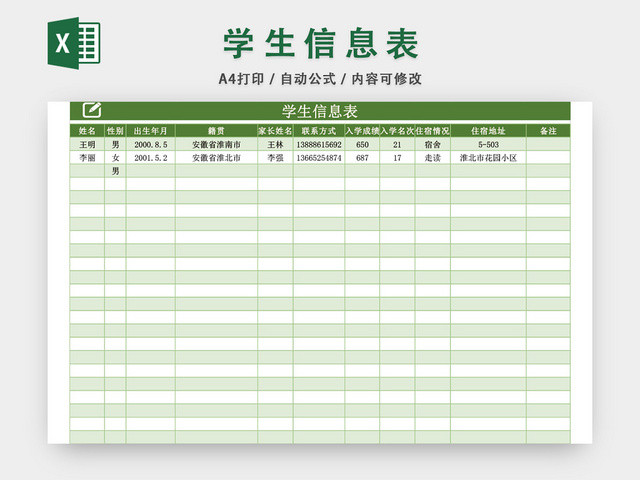
Task: Click the phone number 13665254874
Action: 319,158
